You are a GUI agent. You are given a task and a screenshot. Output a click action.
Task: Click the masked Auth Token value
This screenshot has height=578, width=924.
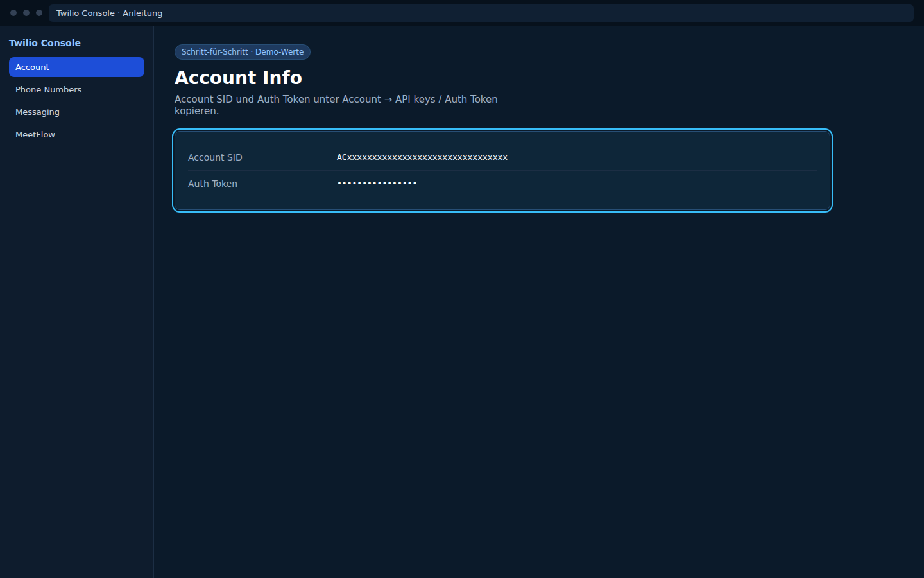(x=377, y=184)
